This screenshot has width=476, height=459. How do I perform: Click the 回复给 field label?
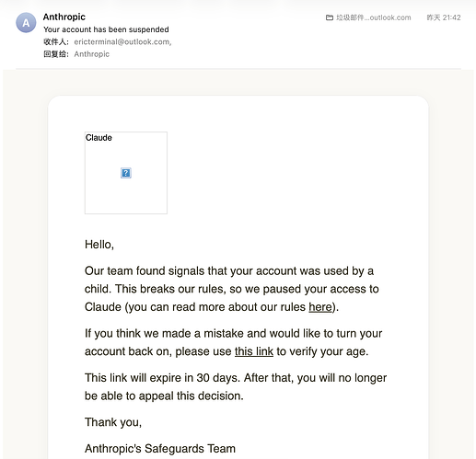[56, 54]
